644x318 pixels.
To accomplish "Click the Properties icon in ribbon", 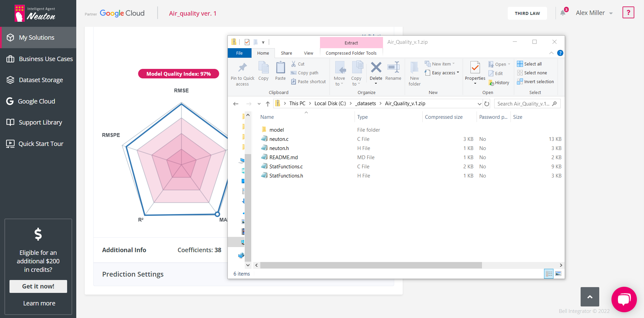I will (475, 68).
